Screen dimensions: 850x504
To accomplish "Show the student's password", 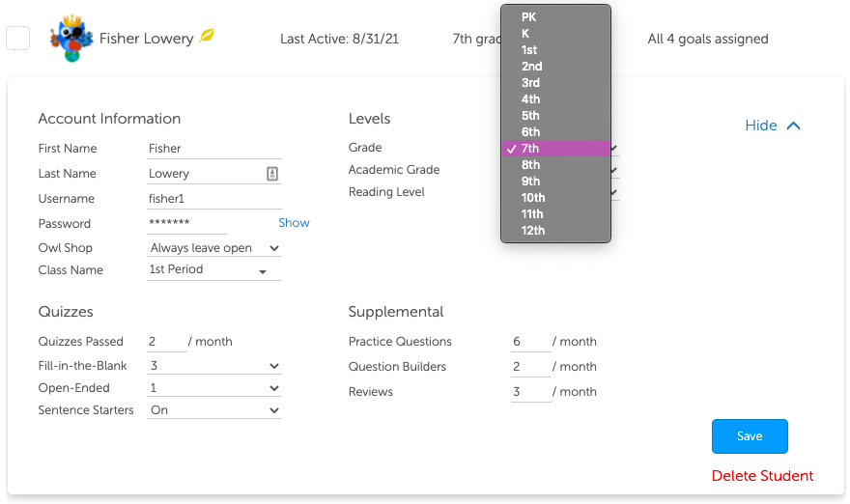I will click(294, 223).
